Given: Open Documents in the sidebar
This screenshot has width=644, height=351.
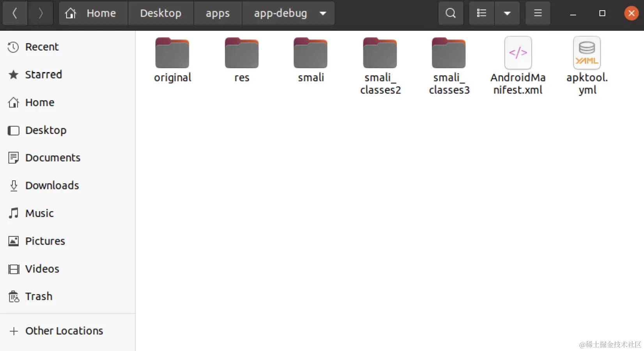Looking at the screenshot, I should coord(67,158).
